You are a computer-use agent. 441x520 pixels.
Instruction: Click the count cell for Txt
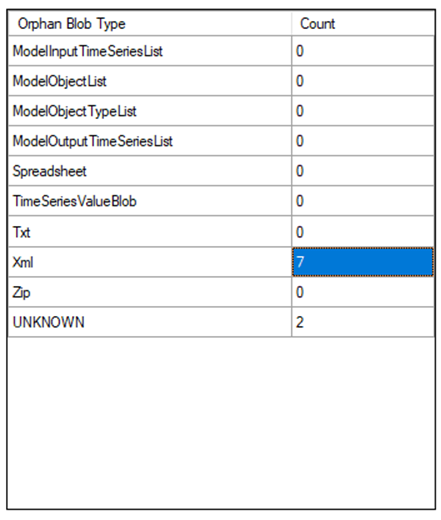coord(363,232)
